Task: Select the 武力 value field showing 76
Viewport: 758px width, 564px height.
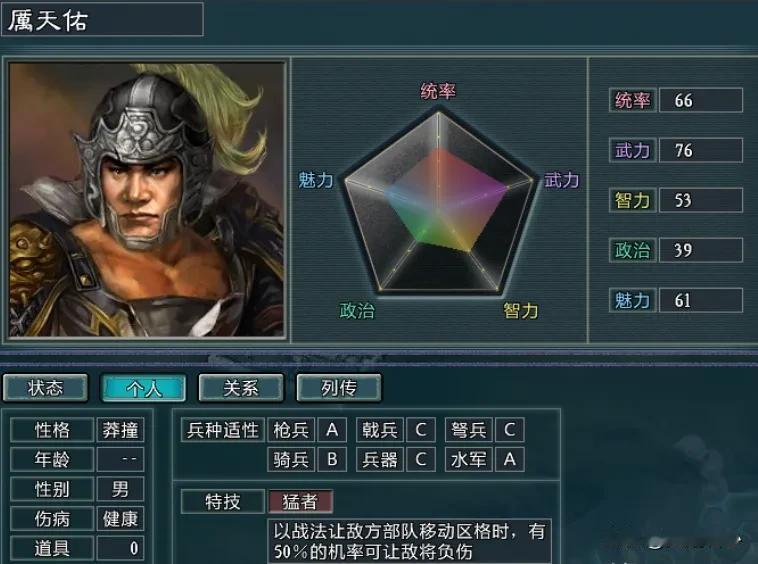Action: [700, 150]
